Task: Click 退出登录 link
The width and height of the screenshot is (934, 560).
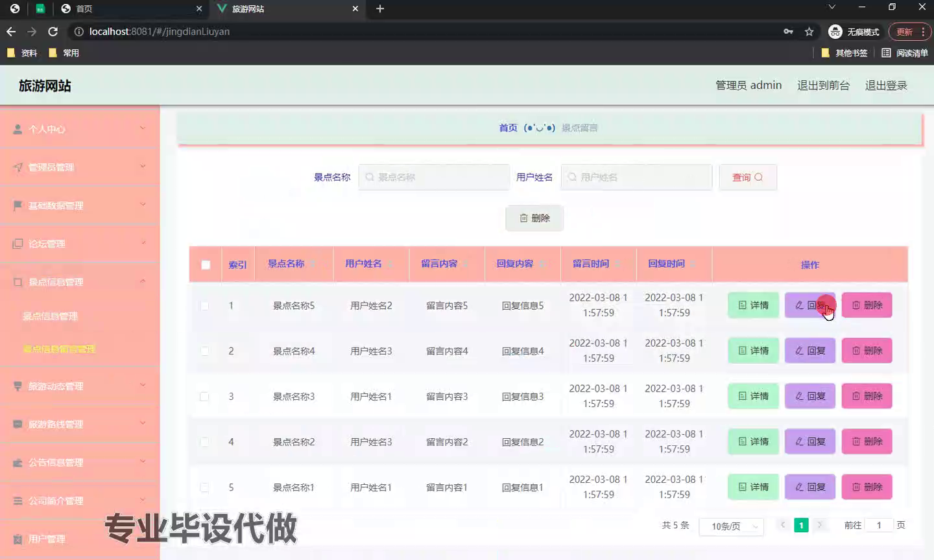Action: click(886, 85)
